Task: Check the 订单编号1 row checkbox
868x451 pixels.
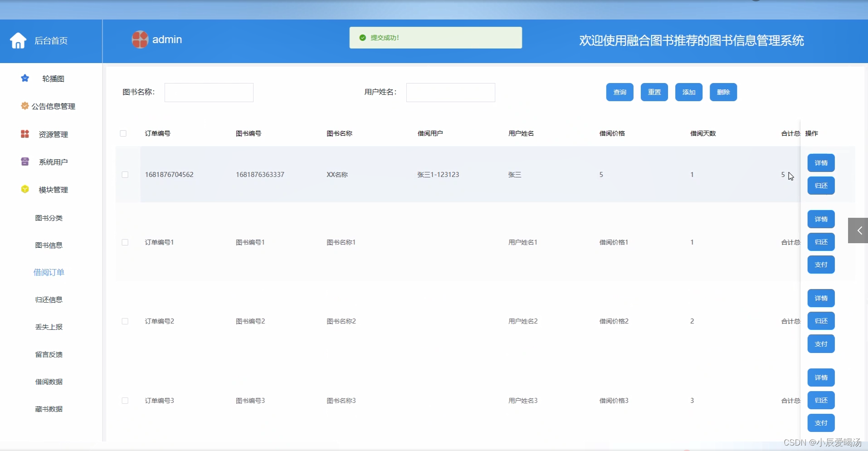Action: coord(125,242)
